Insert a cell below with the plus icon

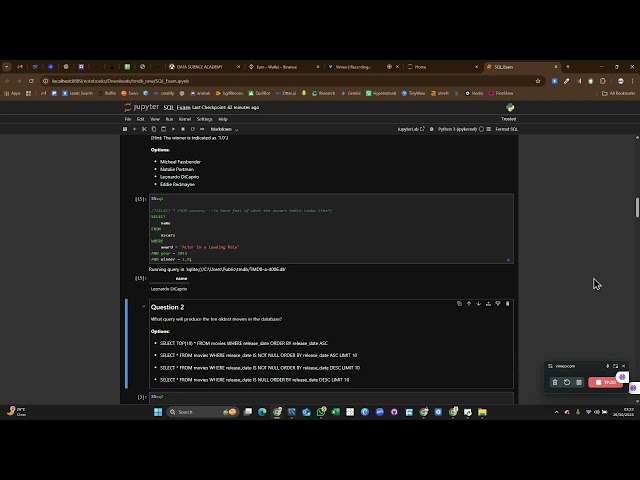click(x=135, y=129)
